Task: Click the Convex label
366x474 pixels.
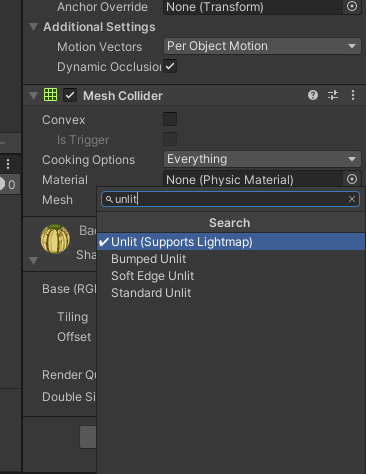Action: click(x=64, y=120)
